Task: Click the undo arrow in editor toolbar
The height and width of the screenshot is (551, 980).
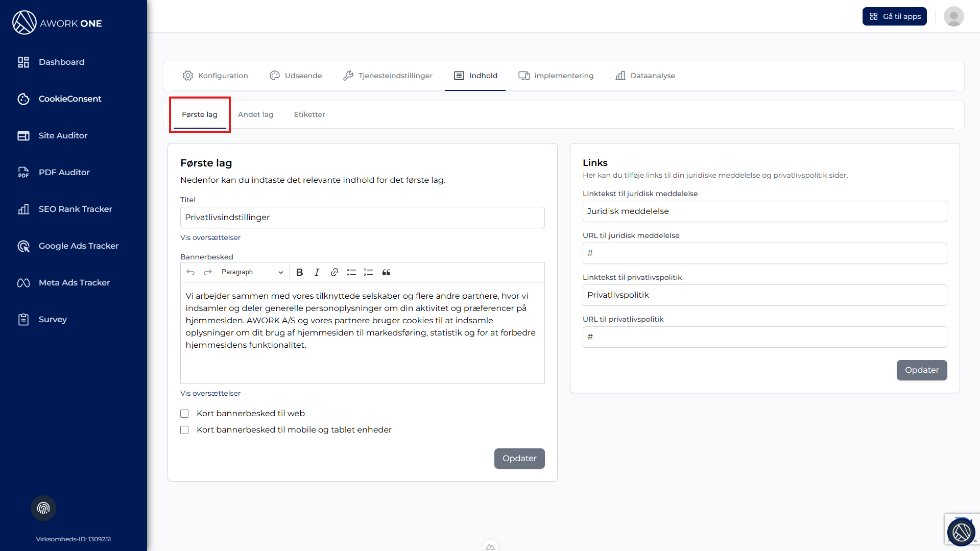Action: (x=190, y=272)
